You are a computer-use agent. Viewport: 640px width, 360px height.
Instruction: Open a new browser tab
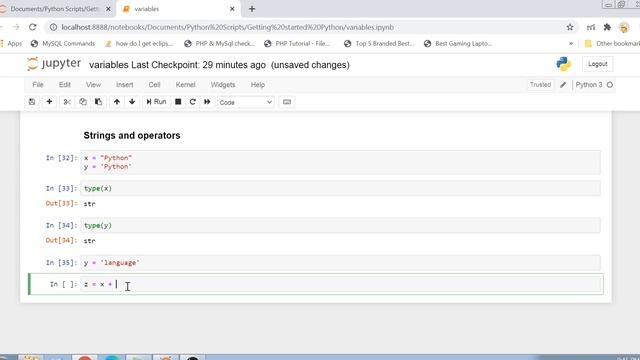[252, 9]
